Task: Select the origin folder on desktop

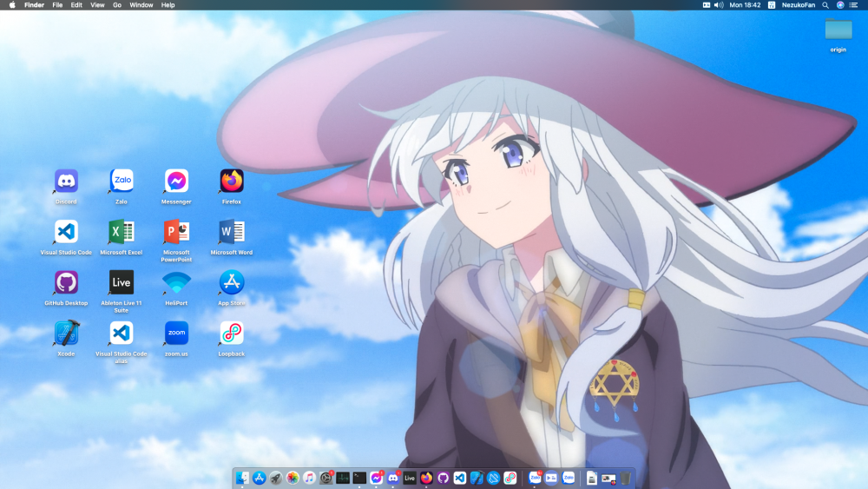Action: pos(838,30)
